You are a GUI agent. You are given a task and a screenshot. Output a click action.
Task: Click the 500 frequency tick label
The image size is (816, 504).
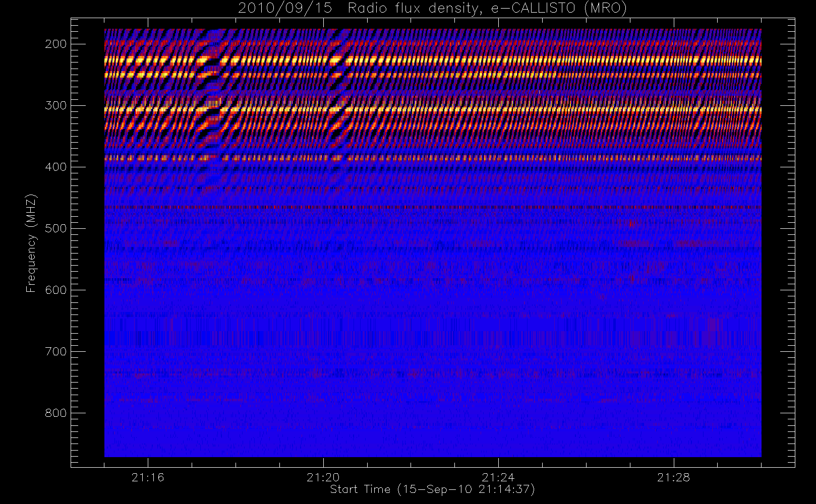click(55, 229)
